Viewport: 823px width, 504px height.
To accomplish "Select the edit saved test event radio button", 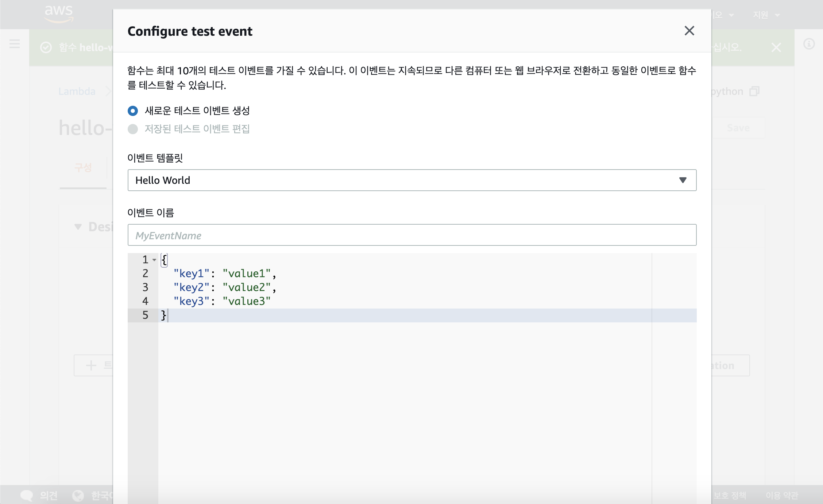I will (133, 129).
